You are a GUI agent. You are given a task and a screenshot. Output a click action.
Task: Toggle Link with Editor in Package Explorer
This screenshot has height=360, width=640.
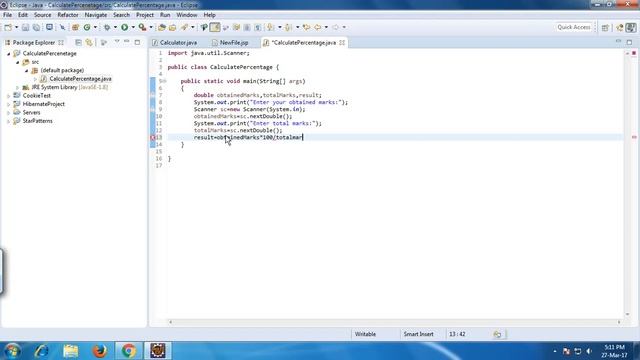click(89, 42)
